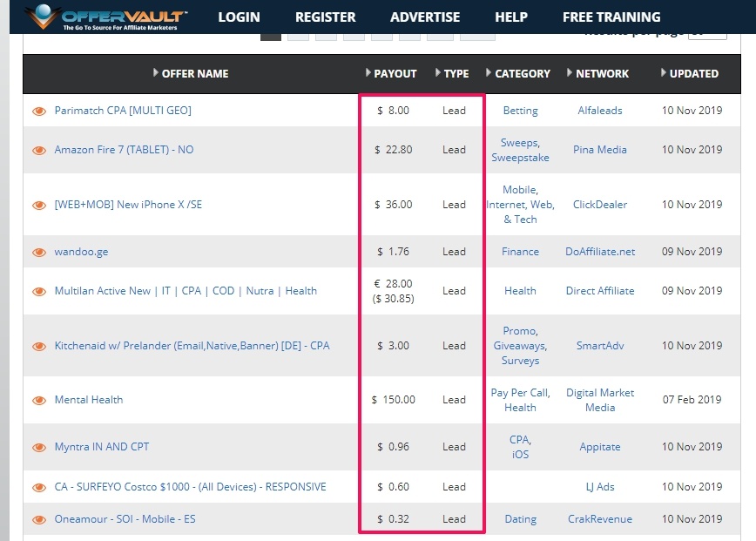This screenshot has width=756, height=541.
Task: Click the € 28.00 ($ 30.85) payout value
Action: click(393, 291)
